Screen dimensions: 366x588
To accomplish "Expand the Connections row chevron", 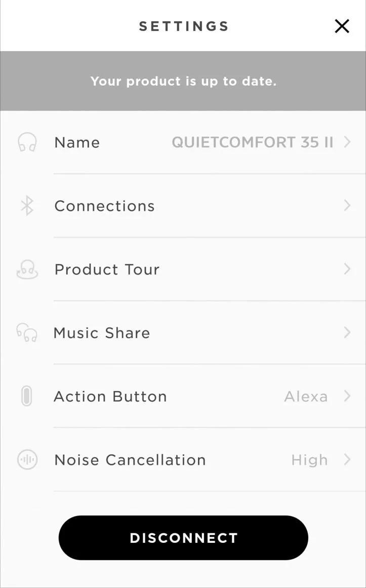I will 347,205.
